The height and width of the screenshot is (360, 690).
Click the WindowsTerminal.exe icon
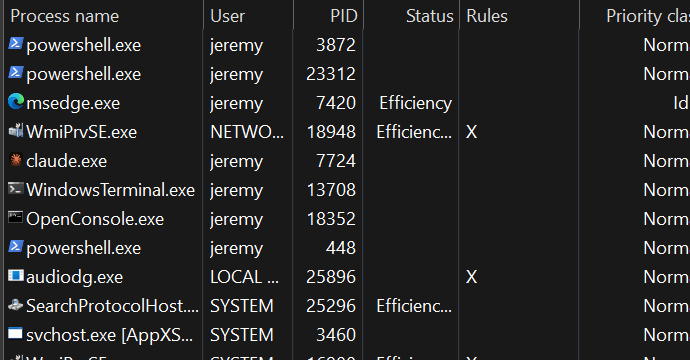click(15, 189)
